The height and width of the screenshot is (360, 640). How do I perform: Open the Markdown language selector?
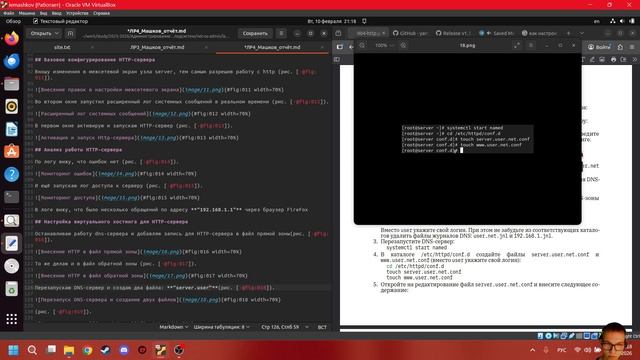point(173,327)
